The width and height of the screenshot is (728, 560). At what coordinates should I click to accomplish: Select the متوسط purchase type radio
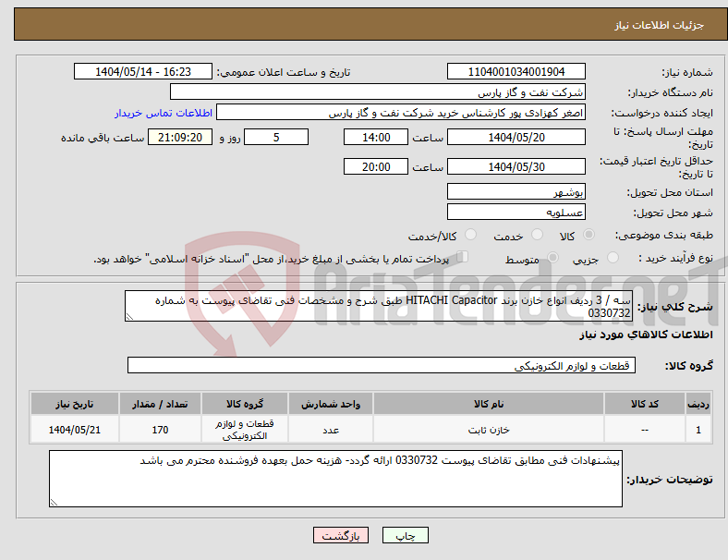pyautogui.click(x=553, y=257)
